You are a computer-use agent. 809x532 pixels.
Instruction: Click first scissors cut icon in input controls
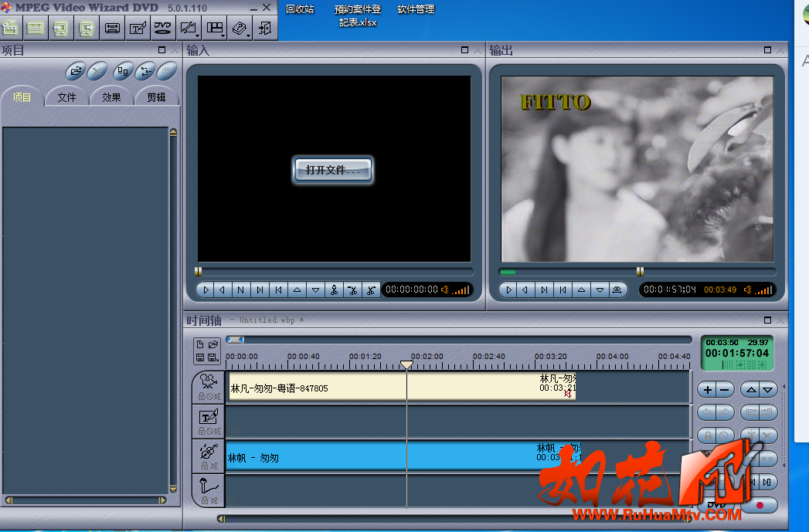pos(335,290)
